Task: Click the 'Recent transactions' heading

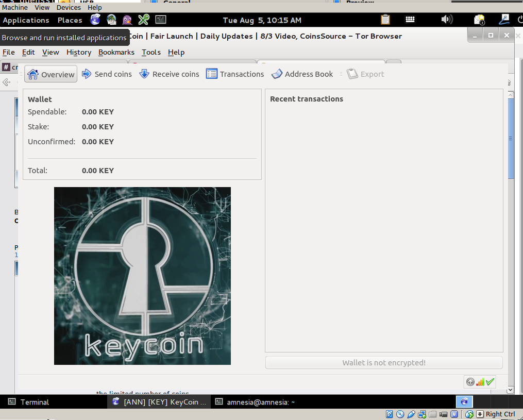Action: (307, 99)
